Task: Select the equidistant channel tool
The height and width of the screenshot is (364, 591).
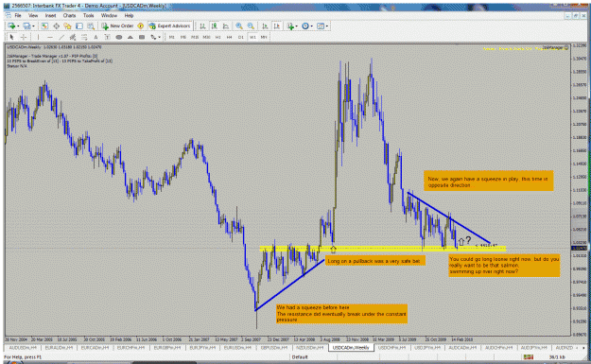Action: (x=73, y=37)
